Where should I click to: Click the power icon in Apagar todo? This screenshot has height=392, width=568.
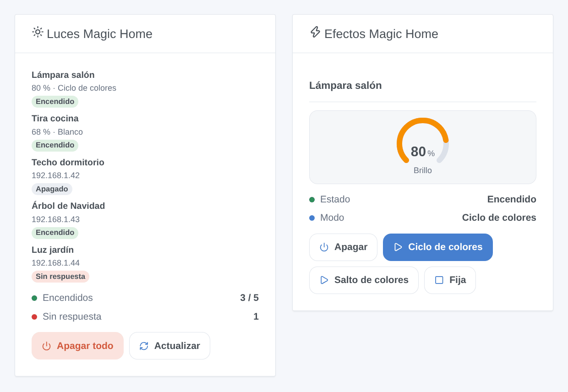46,346
